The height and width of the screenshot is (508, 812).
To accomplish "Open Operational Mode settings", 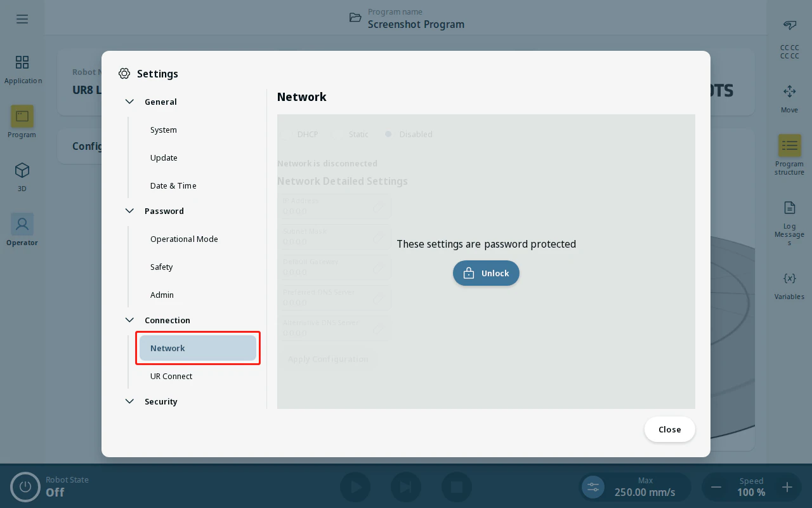I will pos(198,239).
